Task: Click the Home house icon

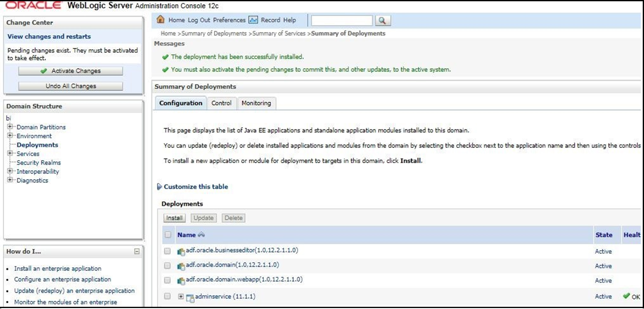Action: [x=160, y=20]
